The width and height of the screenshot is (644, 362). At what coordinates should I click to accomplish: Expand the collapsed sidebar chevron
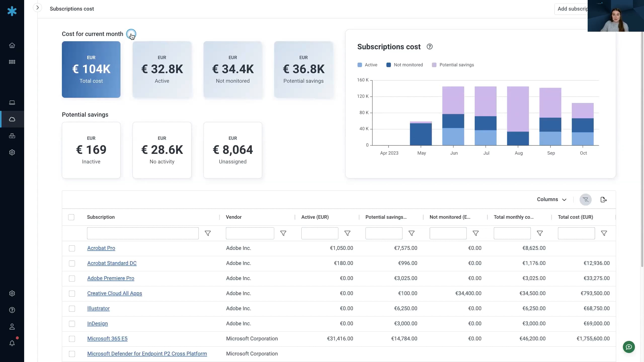coord(37,8)
